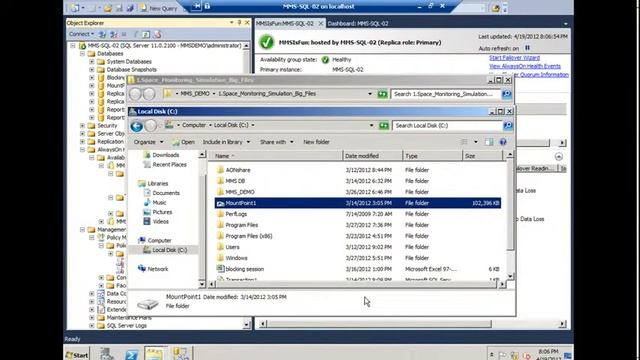
Task: Click the refresh icon beside Local Disk address bar
Action: point(383,125)
